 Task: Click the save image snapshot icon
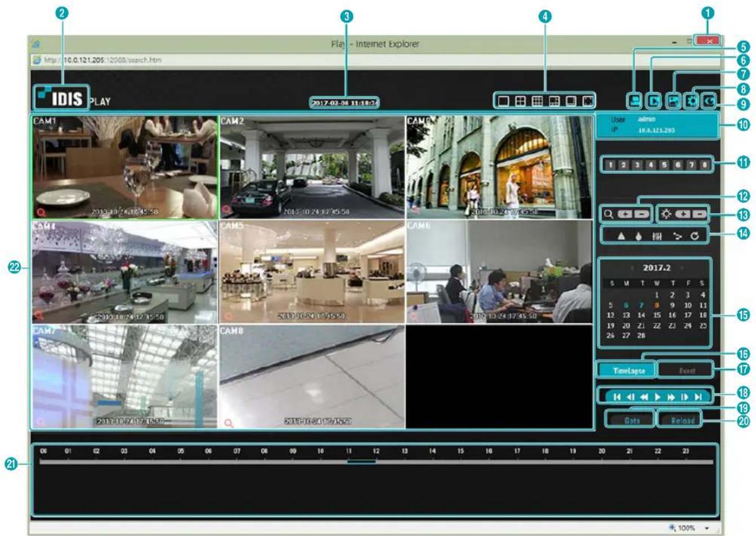pyautogui.click(x=673, y=101)
